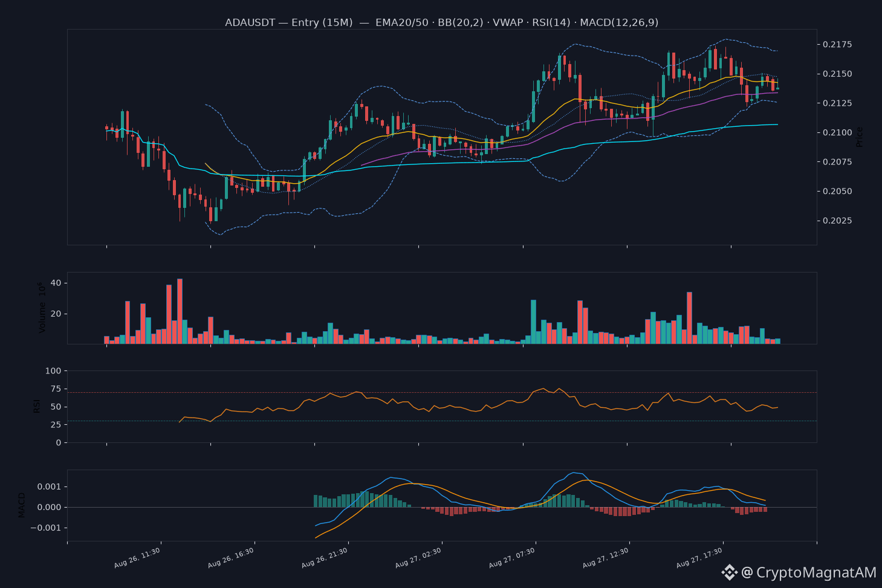The height and width of the screenshot is (588, 882).
Task: Click the Volume axis label
Action: click(x=42, y=308)
